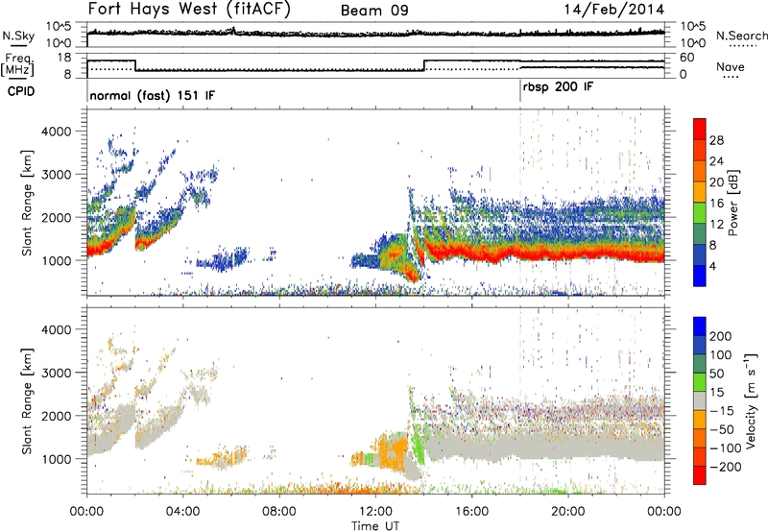Viewport: 768px width, 532px height.
Task: Select the 'normal (fast) 151 IF' mode label
Action: [153, 95]
